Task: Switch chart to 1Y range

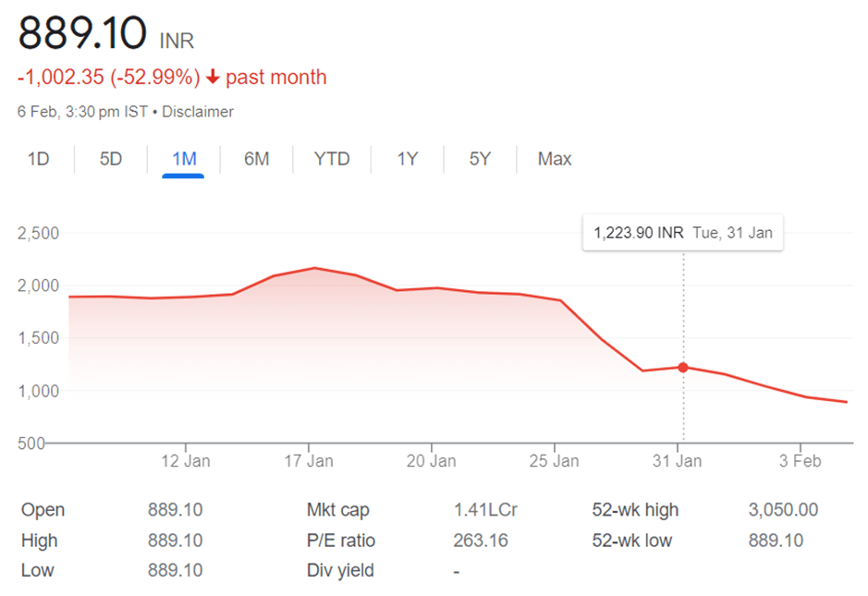Action: point(408,159)
